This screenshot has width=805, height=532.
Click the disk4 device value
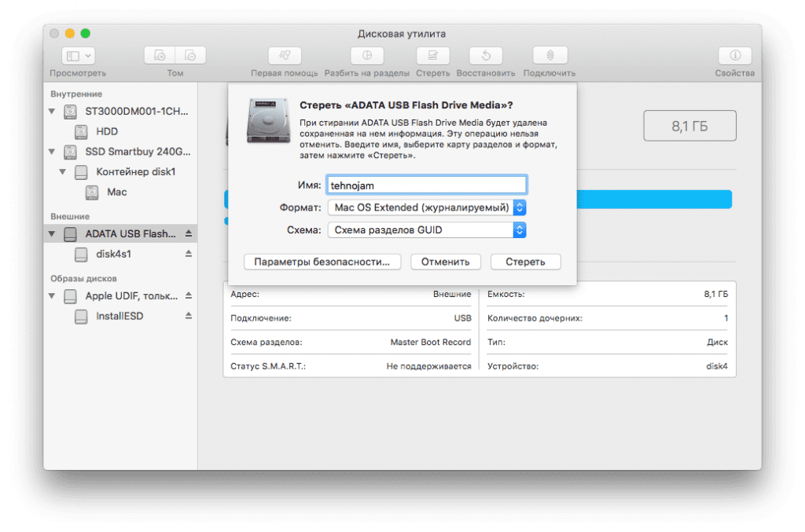(x=717, y=366)
